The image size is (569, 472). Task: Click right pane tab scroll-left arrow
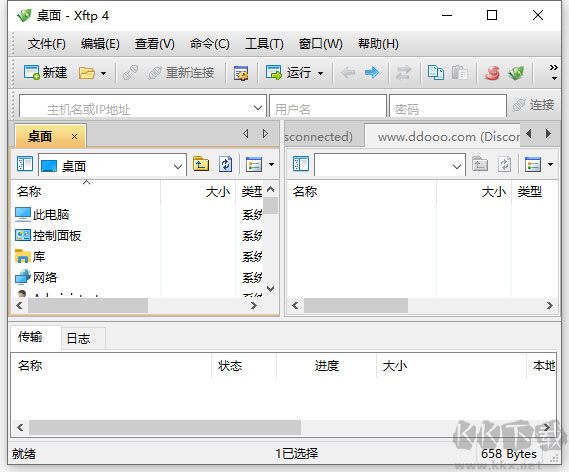(x=529, y=134)
